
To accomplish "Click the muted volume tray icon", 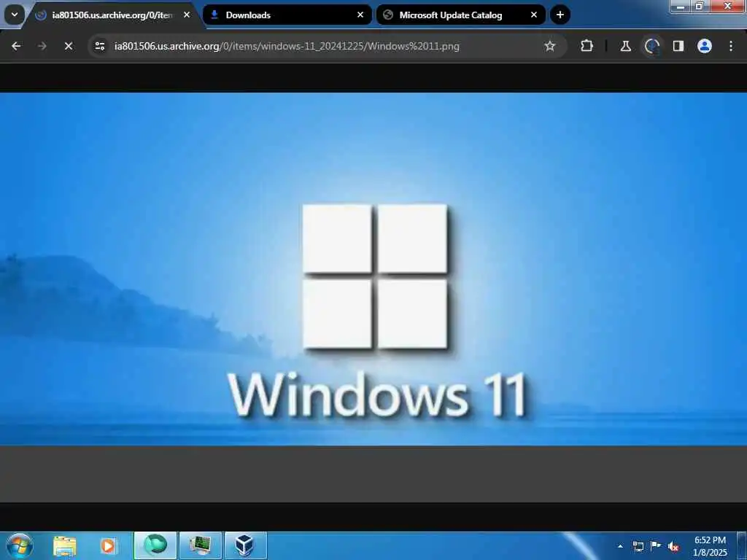I will click(673, 546).
